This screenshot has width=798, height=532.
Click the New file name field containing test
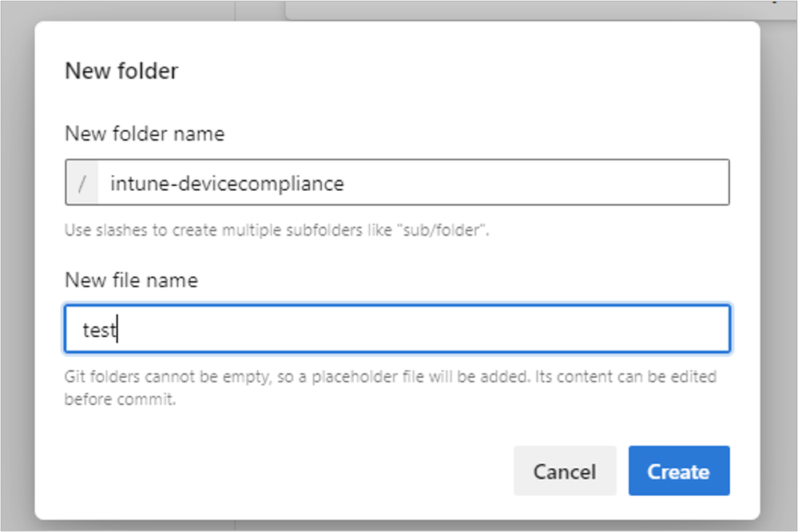point(398,329)
